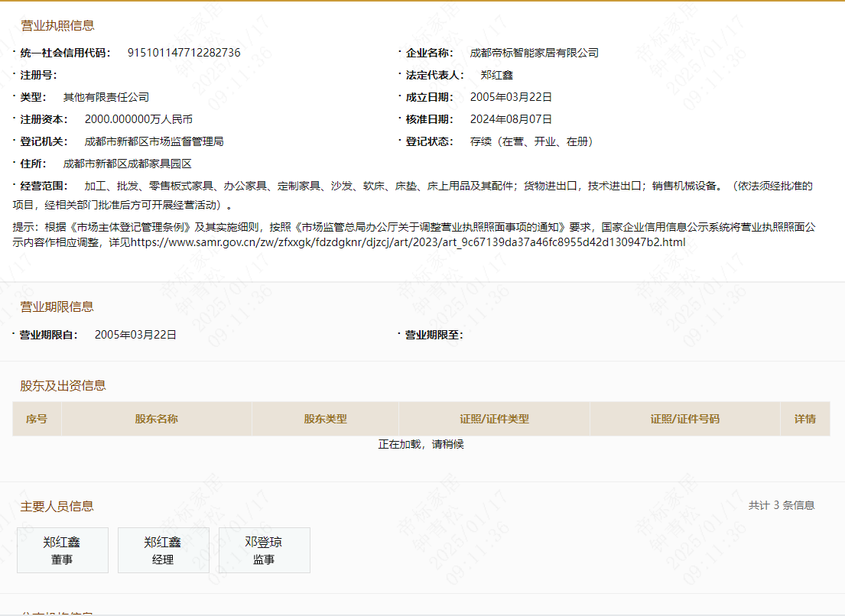
Task: Click the 证照/证件类型 column header
Action: tap(494, 419)
